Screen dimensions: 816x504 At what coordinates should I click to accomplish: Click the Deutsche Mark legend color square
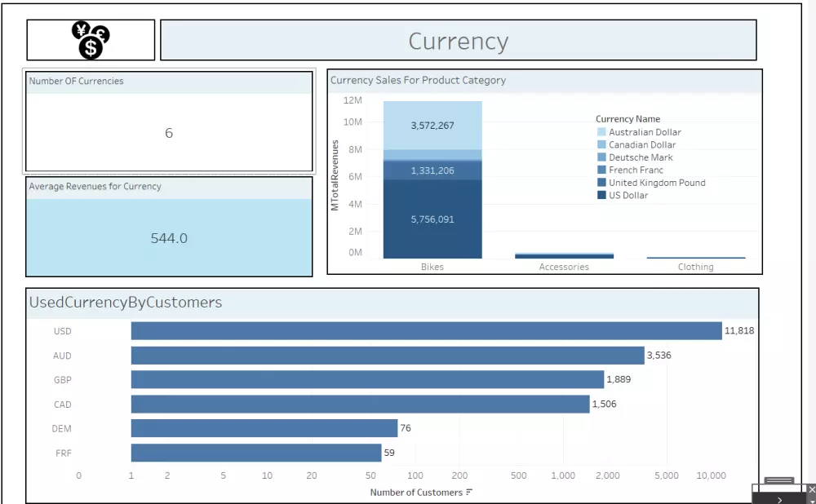coord(600,157)
